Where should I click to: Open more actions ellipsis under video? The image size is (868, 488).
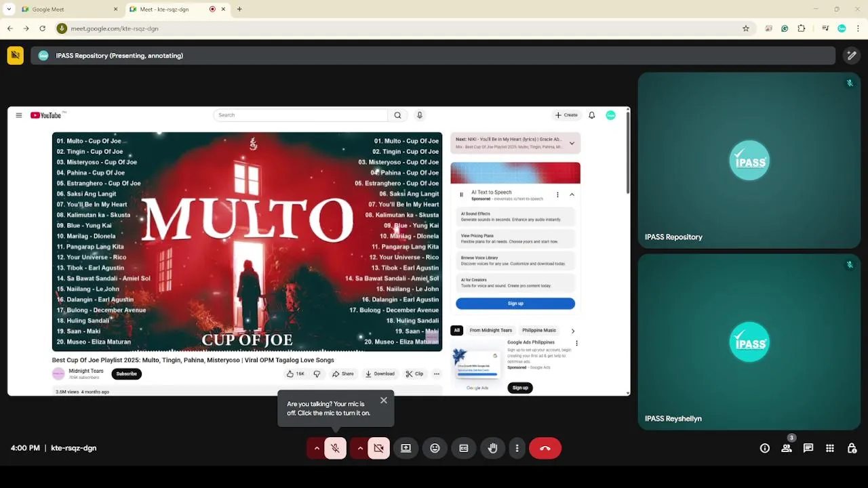(x=437, y=373)
